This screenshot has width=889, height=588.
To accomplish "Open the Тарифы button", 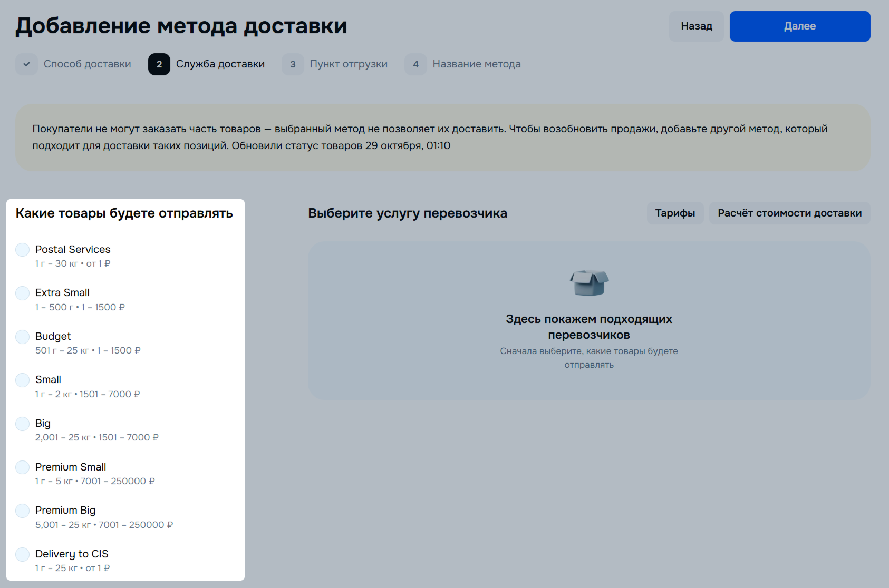I will (x=675, y=213).
